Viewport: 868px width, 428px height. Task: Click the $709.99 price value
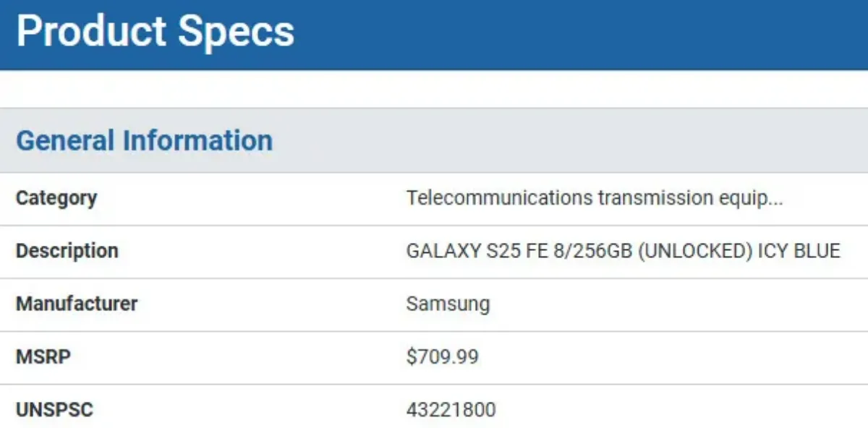[442, 357]
